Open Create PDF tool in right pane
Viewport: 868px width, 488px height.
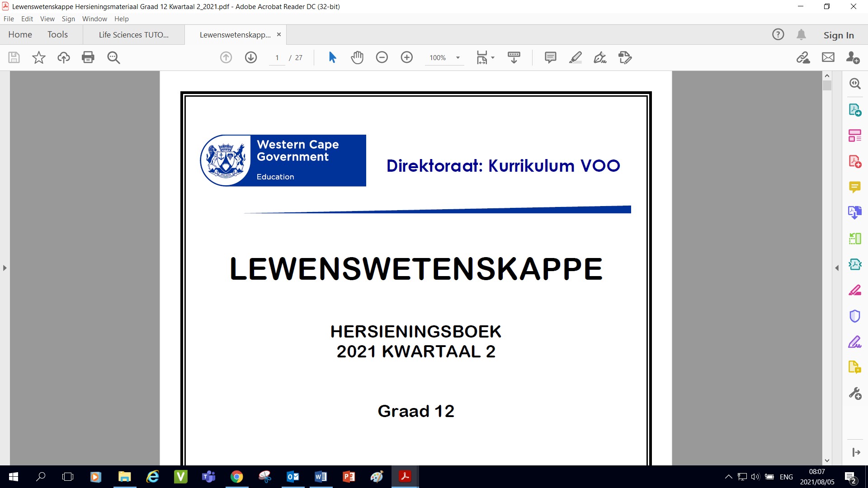(855, 161)
